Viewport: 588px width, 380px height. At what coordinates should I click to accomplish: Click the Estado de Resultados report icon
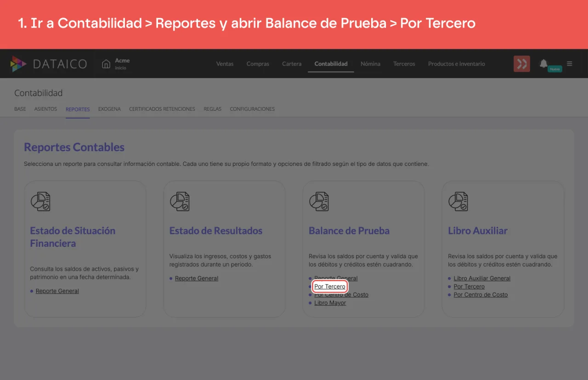[180, 201]
